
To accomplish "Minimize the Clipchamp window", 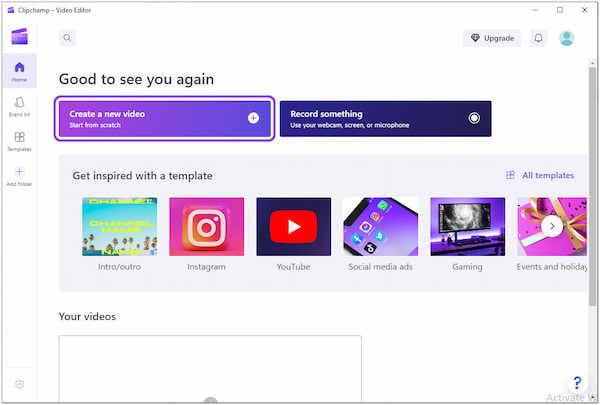I will (x=535, y=10).
